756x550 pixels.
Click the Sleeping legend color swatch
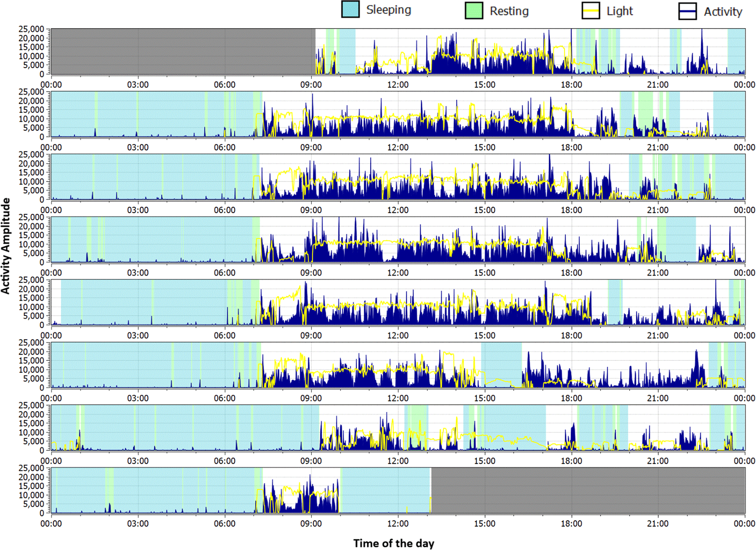[x=350, y=9]
